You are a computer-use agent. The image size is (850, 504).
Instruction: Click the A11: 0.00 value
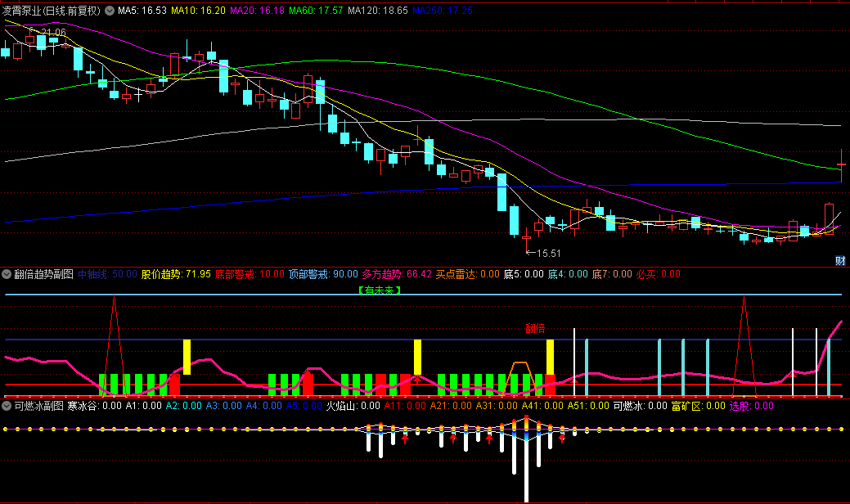click(x=406, y=406)
